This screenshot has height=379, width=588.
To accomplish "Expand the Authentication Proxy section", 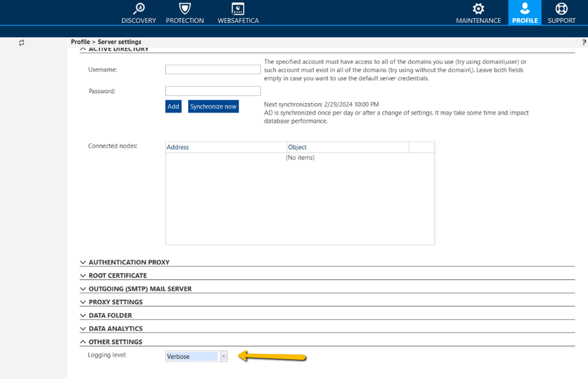I will coord(83,262).
